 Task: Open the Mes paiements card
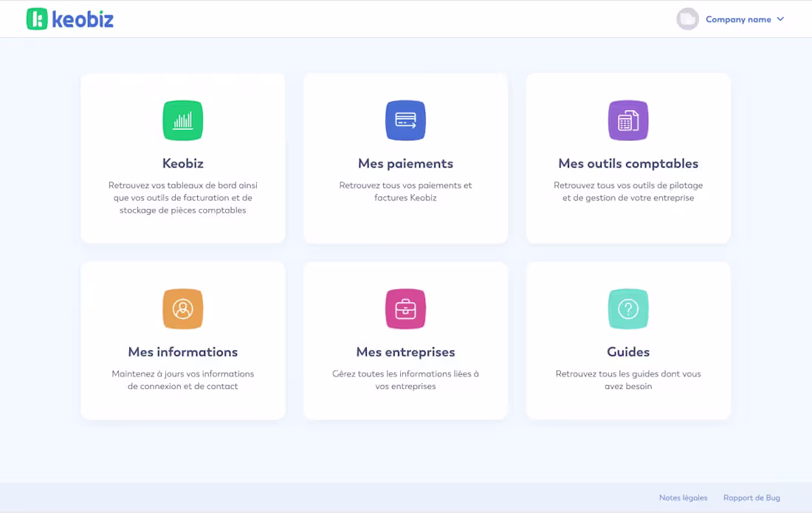coord(405,158)
